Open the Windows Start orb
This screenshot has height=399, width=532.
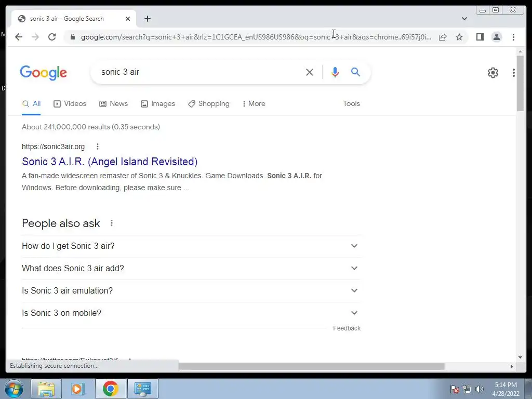pyautogui.click(x=14, y=389)
